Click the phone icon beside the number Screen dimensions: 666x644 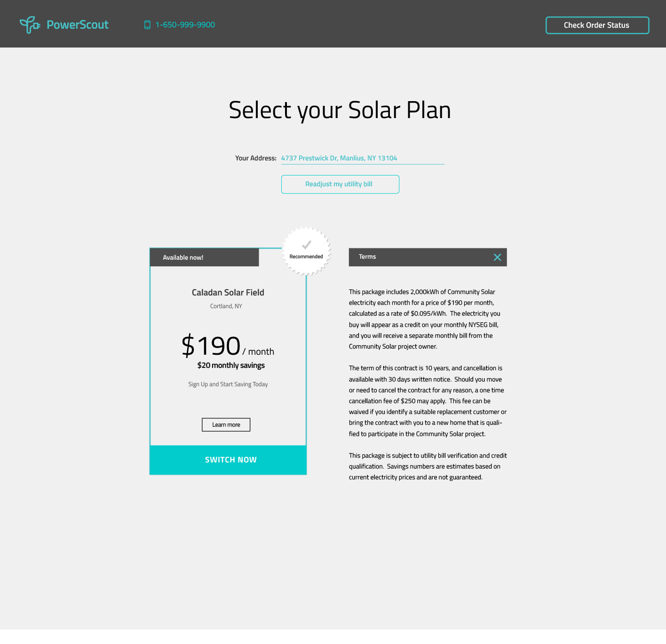pos(147,25)
